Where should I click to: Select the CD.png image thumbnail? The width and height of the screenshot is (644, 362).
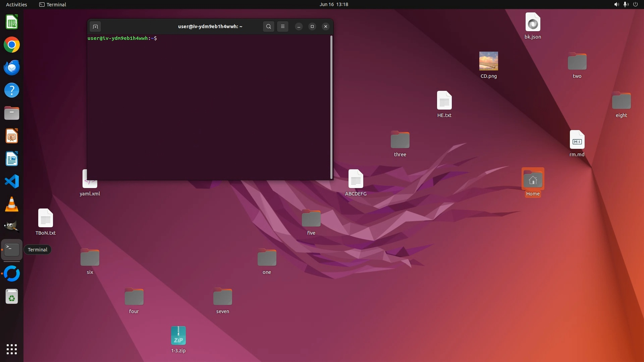coord(488,61)
